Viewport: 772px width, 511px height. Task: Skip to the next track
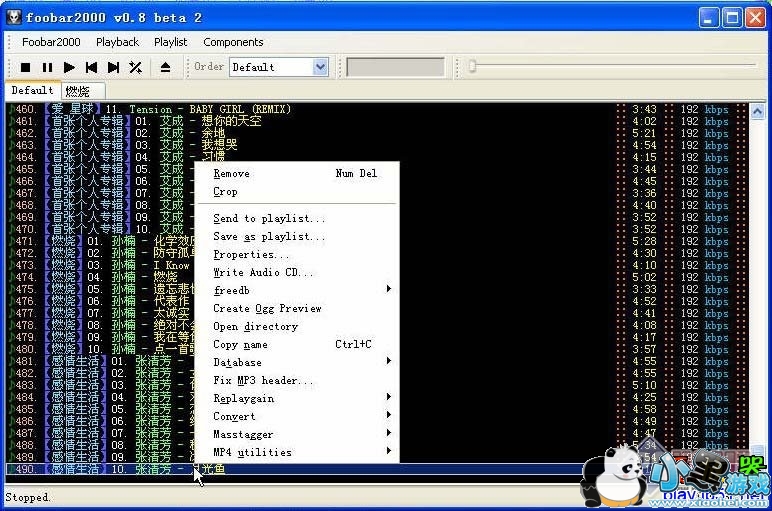[113, 67]
